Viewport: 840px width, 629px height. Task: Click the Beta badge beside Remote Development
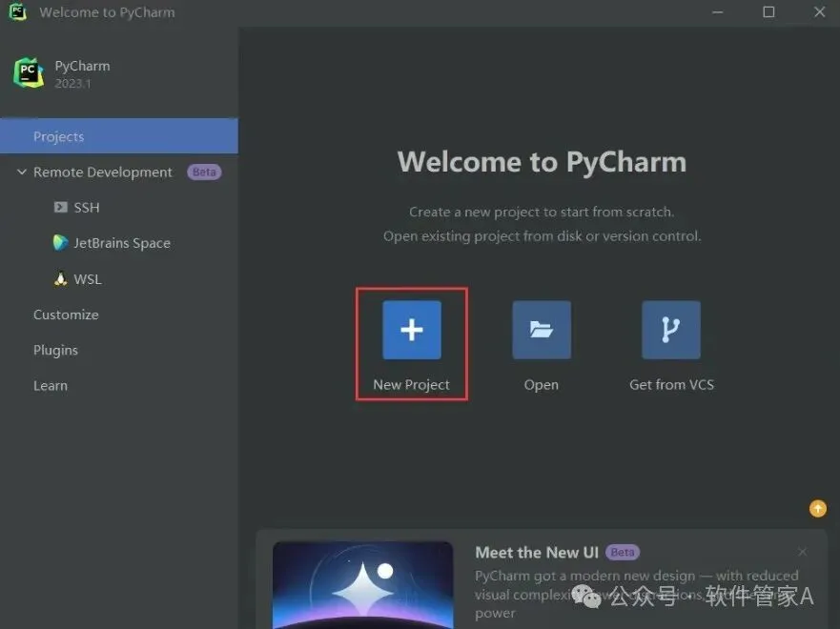(204, 172)
